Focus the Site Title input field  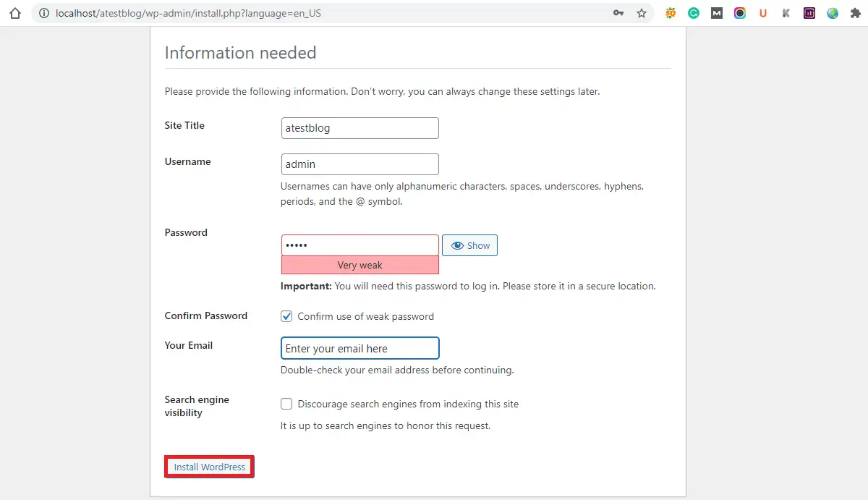pyautogui.click(x=359, y=128)
